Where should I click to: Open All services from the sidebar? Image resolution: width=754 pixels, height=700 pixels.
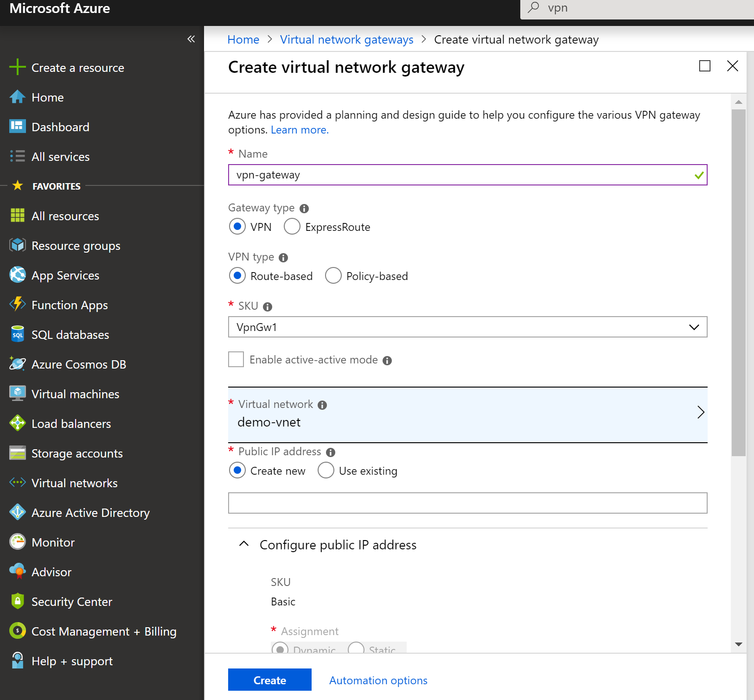60,156
